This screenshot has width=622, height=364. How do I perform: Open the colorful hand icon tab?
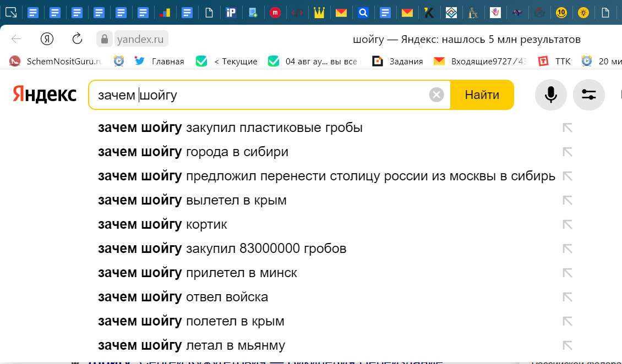pyautogui.click(x=495, y=13)
